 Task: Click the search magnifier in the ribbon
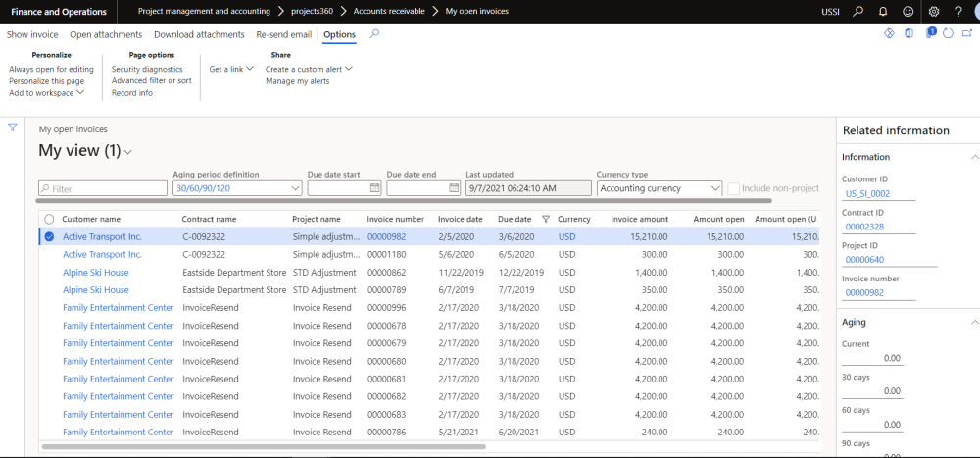pyautogui.click(x=374, y=34)
